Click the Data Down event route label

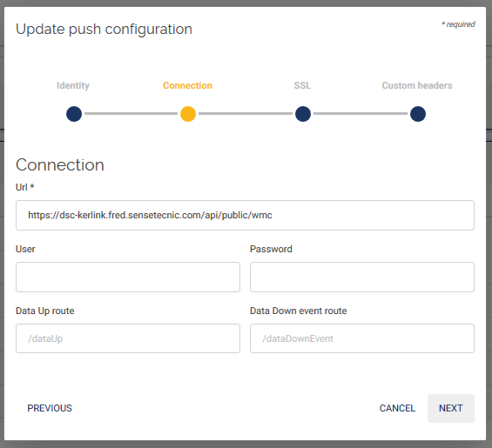[298, 311]
